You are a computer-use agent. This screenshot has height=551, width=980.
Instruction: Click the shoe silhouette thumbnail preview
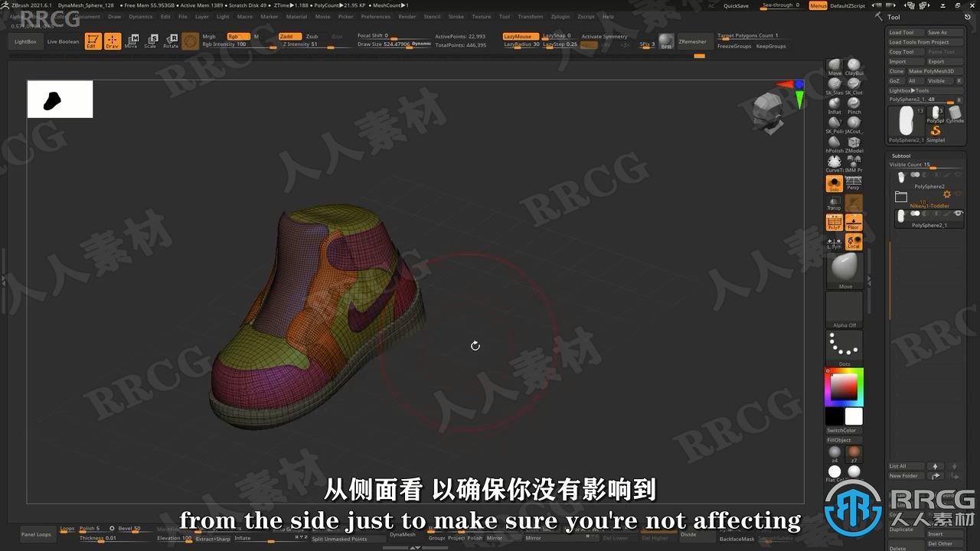(60, 99)
